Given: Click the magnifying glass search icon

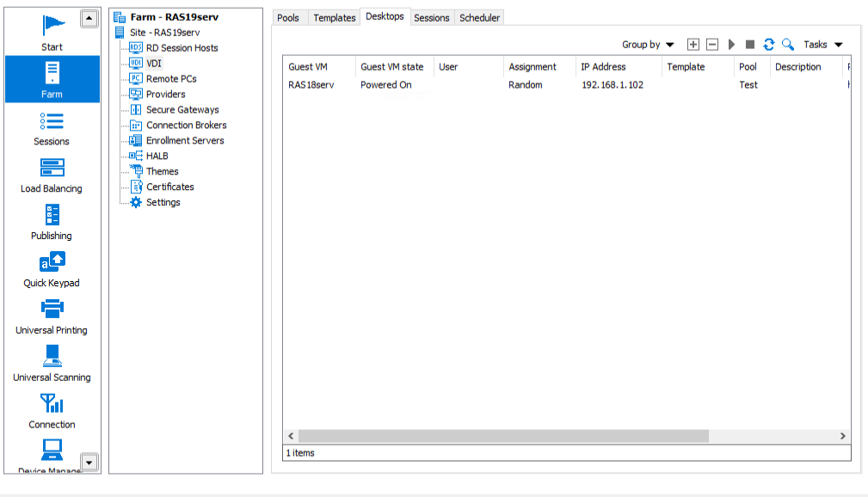Looking at the screenshot, I should (787, 45).
